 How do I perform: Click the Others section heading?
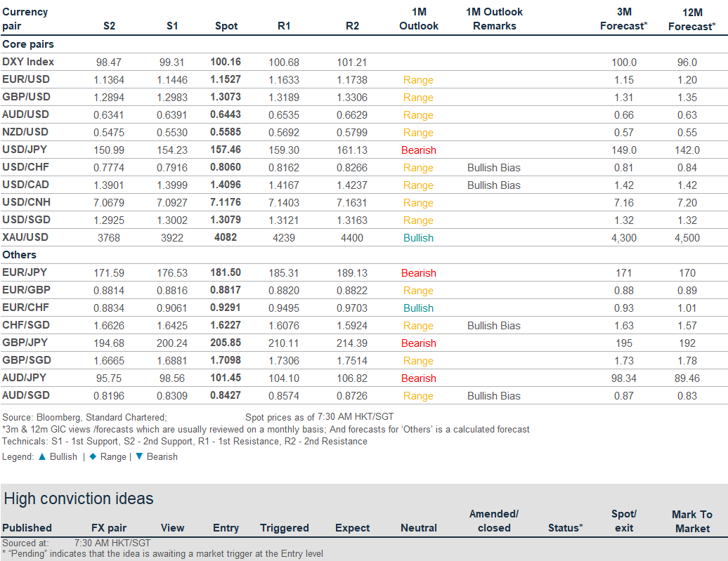pyautogui.click(x=20, y=255)
